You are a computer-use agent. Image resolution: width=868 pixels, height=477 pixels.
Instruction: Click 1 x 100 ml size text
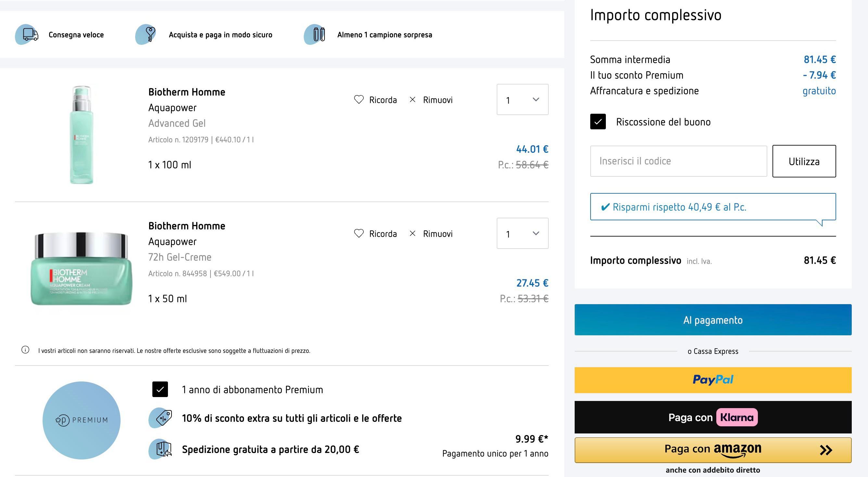170,164
